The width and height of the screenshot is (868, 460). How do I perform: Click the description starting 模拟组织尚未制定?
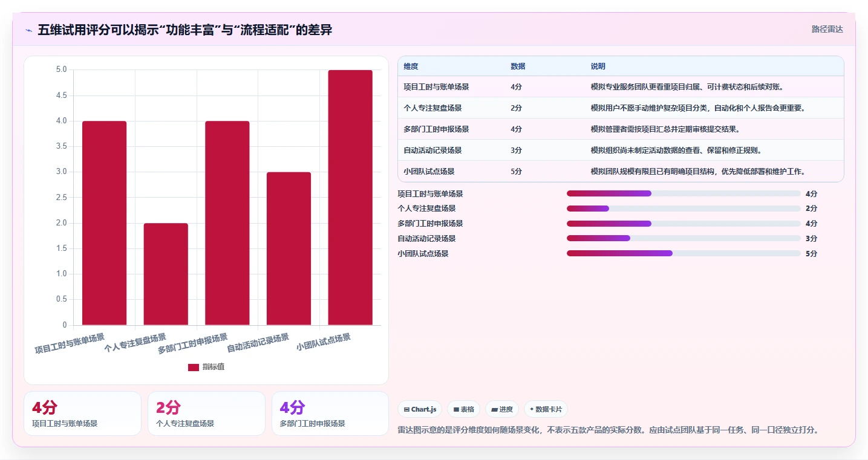pyautogui.click(x=676, y=151)
